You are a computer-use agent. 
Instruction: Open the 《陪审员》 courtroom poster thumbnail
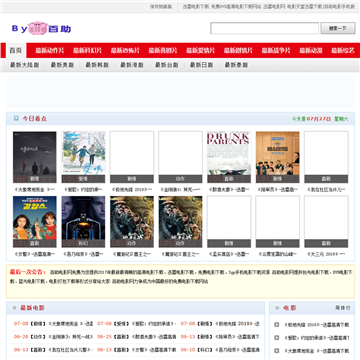click(277, 157)
